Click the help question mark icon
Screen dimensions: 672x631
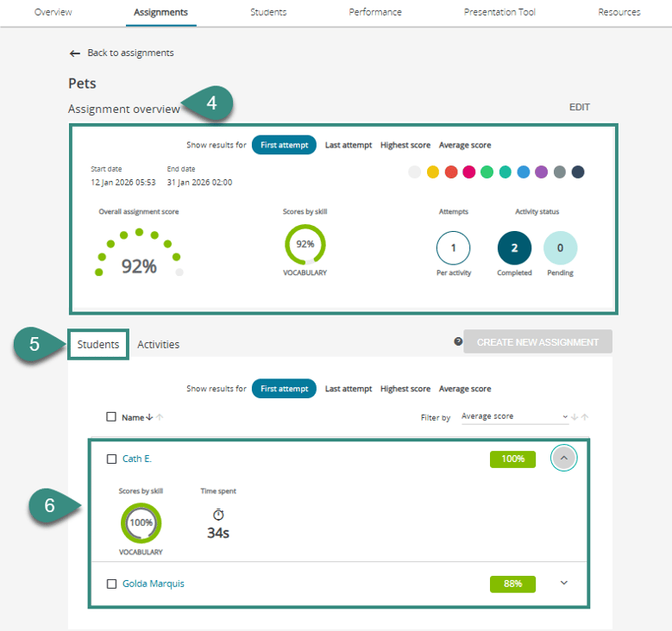(458, 341)
